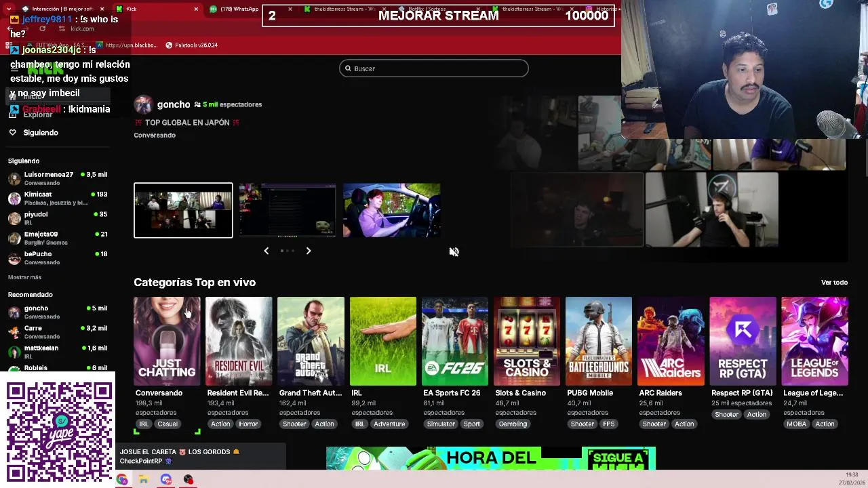868x488 pixels.
Task: Click Kimicaat's avatar in sidebar
Action: tap(14, 199)
